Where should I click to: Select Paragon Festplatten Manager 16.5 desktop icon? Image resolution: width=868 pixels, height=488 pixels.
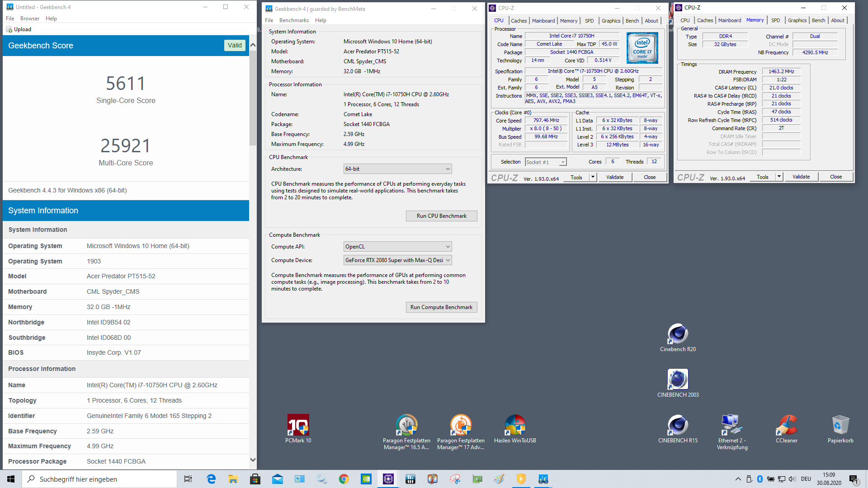(x=406, y=432)
